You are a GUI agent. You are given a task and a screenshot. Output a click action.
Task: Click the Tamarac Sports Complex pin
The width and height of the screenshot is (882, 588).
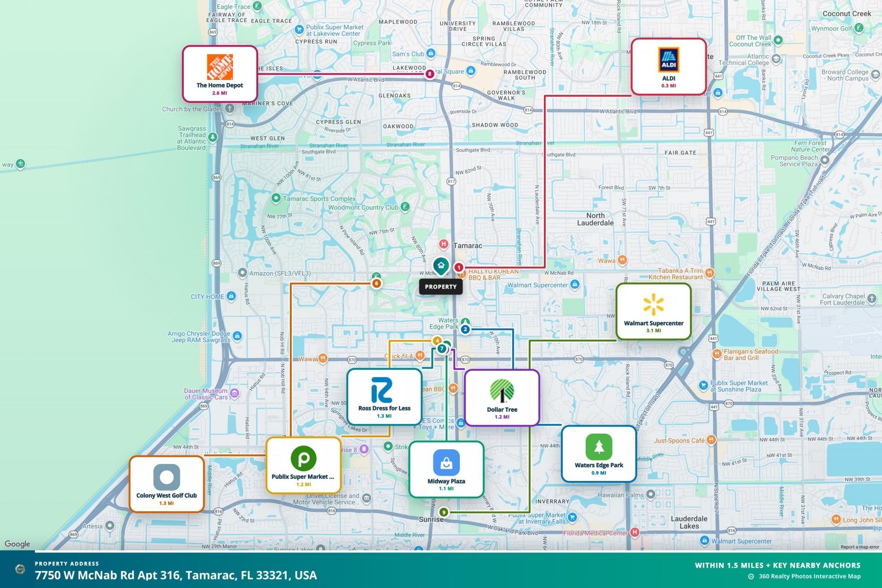276,198
